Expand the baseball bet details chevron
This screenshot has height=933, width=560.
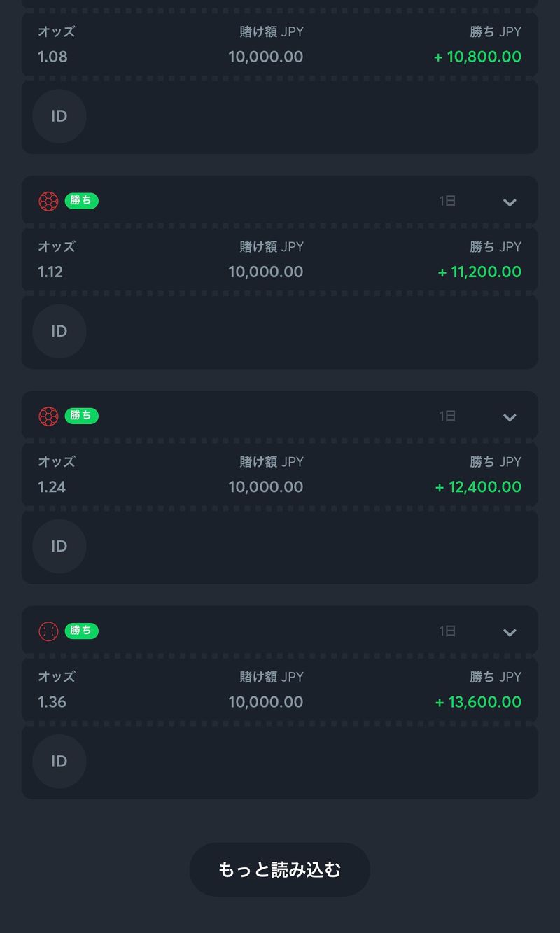tap(510, 632)
